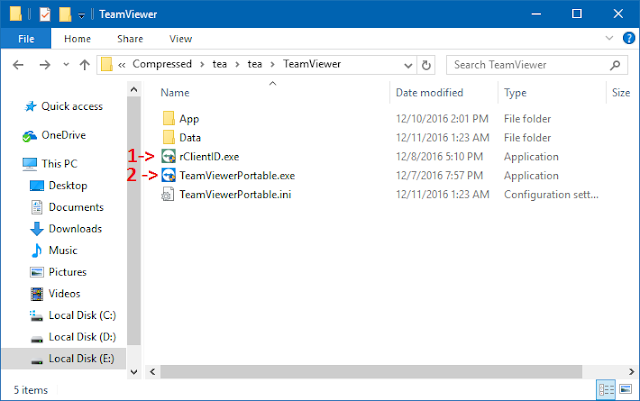This screenshot has height=401, width=640.
Task: Select the TeamViewerPortable.ini file name
Action: click(235, 194)
